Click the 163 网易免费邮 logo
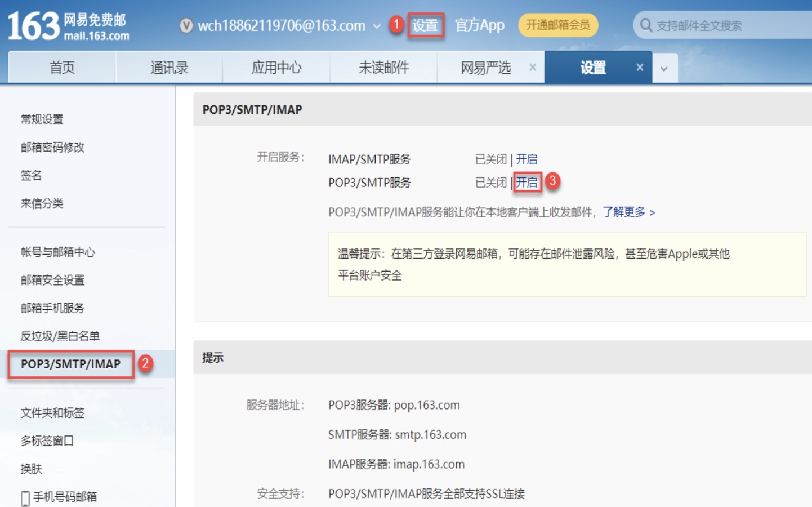The height and width of the screenshot is (507, 812). (x=68, y=26)
